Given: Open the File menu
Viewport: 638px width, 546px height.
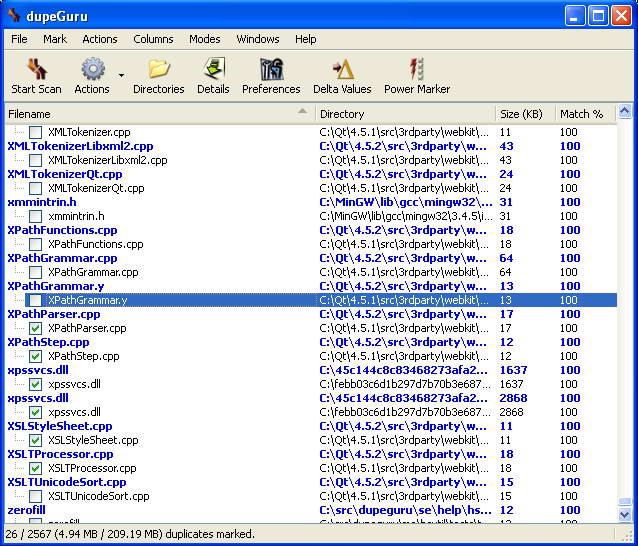Looking at the screenshot, I should (x=19, y=39).
